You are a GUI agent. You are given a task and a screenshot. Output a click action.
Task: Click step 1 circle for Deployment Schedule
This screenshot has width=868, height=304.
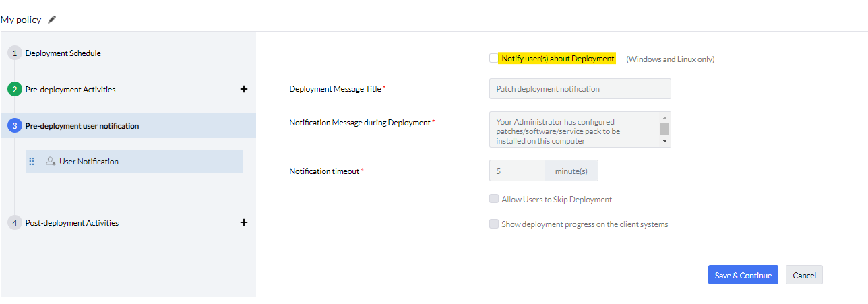point(15,53)
